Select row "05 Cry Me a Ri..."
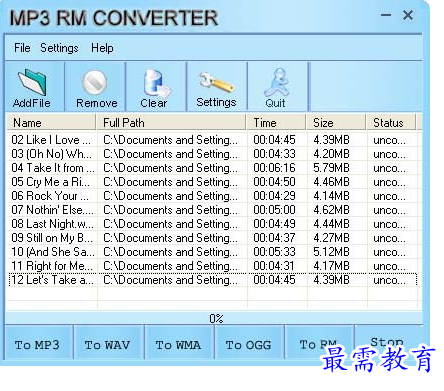444x391 pixels. (x=213, y=182)
